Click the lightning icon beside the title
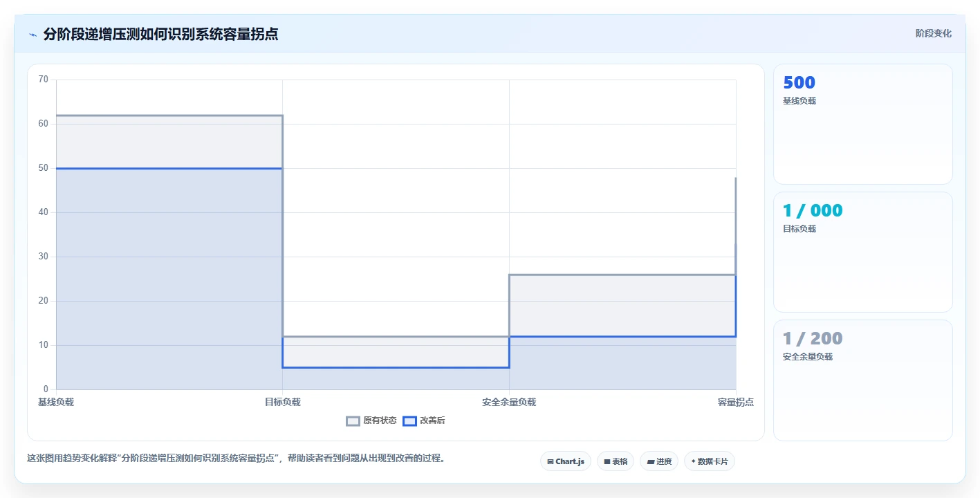The image size is (980, 498). click(x=33, y=35)
